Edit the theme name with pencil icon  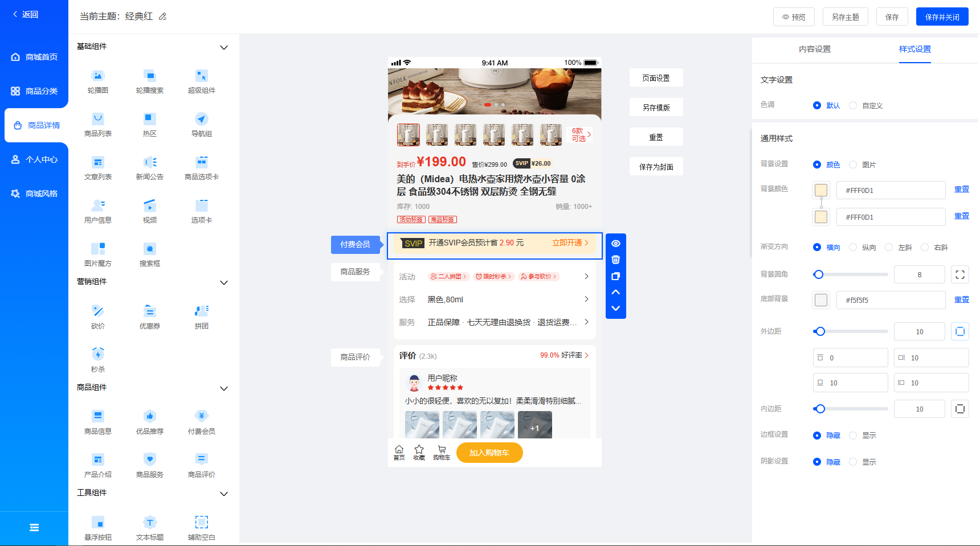point(162,17)
